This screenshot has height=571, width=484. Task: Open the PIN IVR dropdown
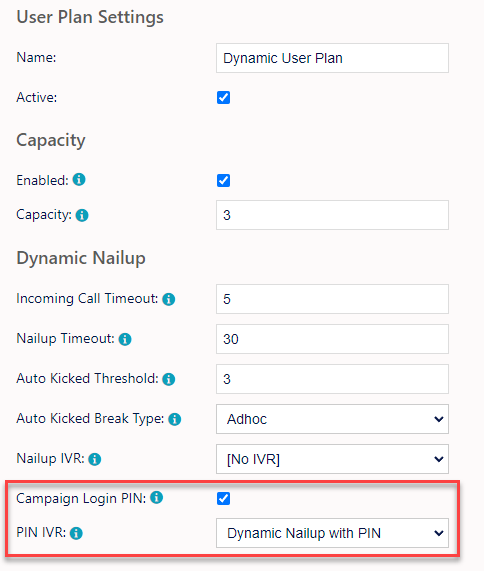[x=332, y=533]
